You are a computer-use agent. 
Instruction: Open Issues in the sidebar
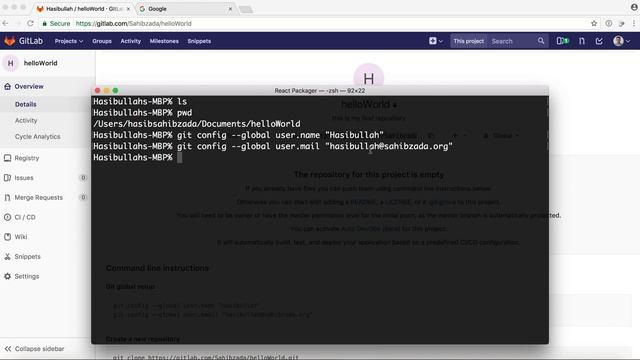coord(24,178)
